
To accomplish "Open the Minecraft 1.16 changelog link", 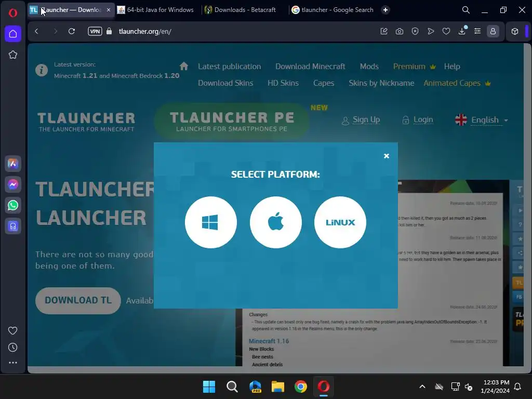I will point(269,341).
